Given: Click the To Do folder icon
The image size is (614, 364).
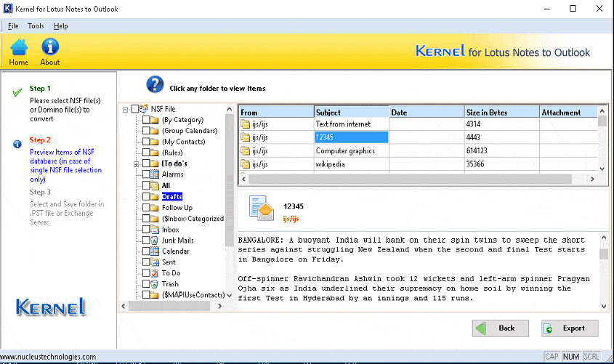Looking at the screenshot, I should (x=155, y=273).
